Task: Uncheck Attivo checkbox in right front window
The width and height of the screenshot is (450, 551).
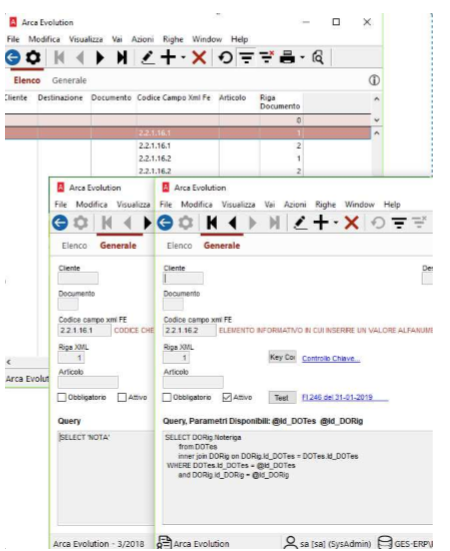Action: tap(227, 397)
